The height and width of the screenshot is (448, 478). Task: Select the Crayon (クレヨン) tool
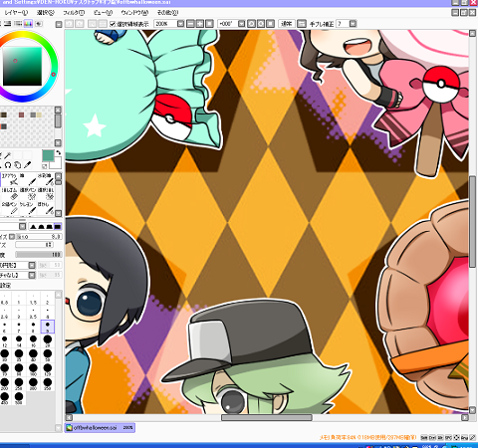coord(28,208)
